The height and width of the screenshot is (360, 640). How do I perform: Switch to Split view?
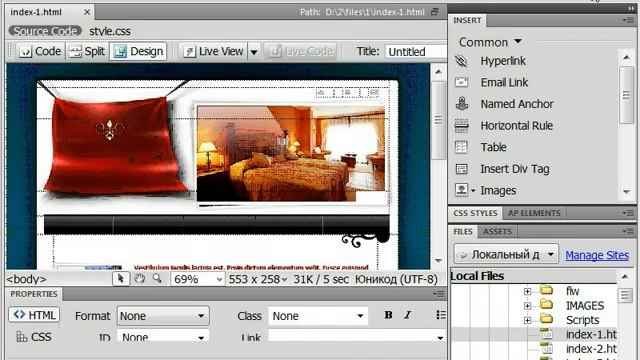(x=87, y=51)
